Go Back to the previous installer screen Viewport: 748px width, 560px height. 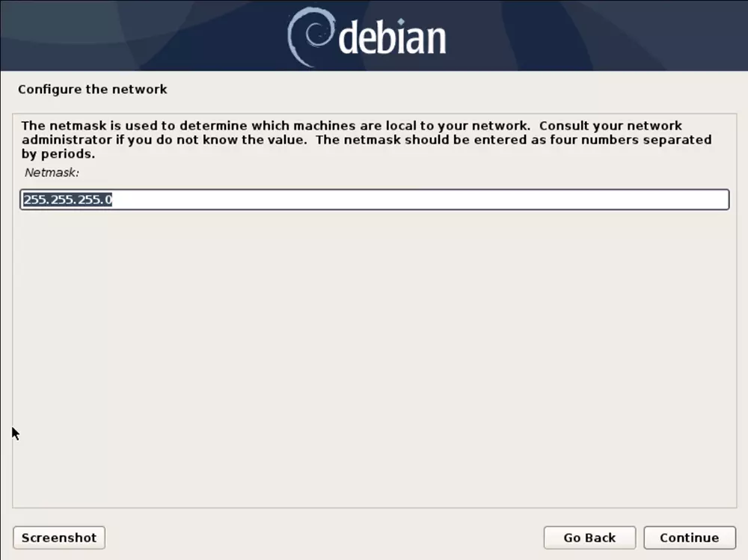(x=589, y=538)
